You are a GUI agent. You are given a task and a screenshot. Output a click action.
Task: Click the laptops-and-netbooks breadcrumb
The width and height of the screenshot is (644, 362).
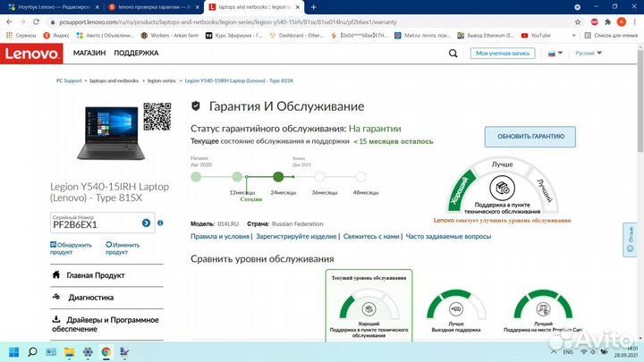(114, 80)
